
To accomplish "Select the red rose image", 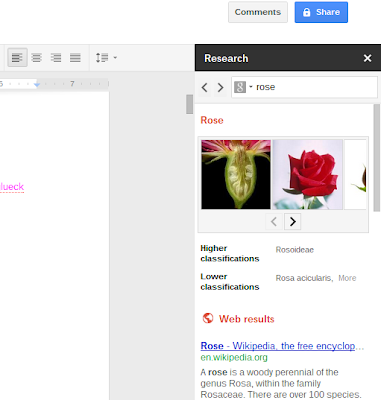I will coord(307,174).
